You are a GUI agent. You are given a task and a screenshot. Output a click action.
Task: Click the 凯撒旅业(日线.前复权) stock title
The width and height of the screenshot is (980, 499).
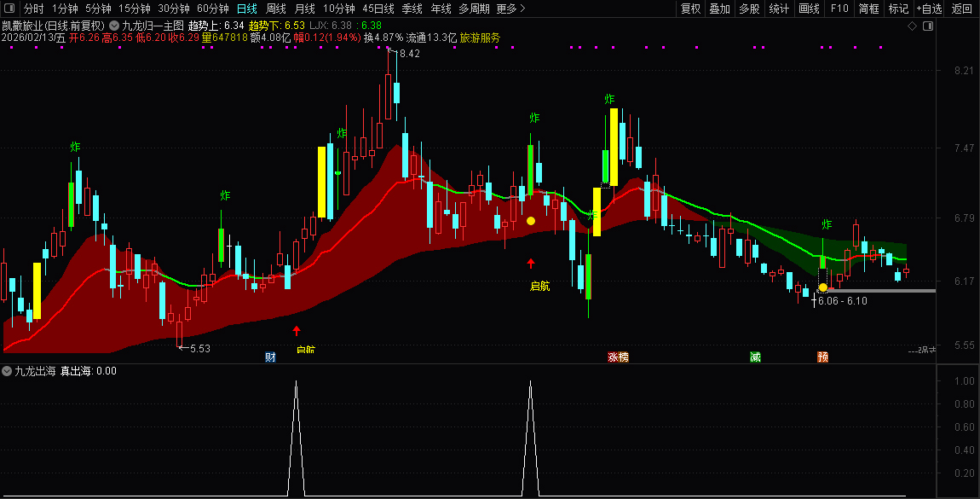pos(53,26)
